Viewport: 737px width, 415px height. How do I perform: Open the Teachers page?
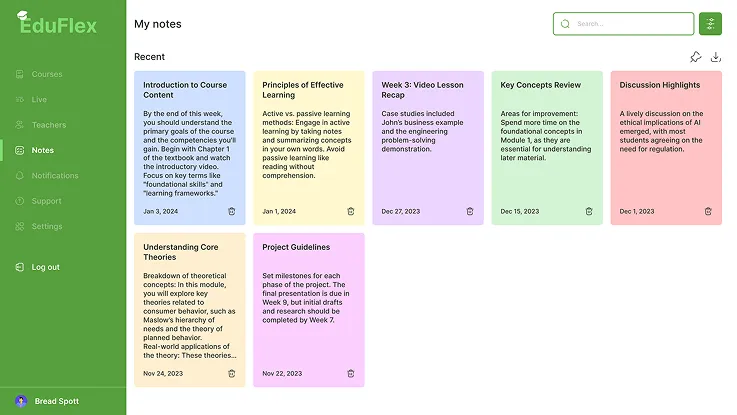tap(48, 125)
